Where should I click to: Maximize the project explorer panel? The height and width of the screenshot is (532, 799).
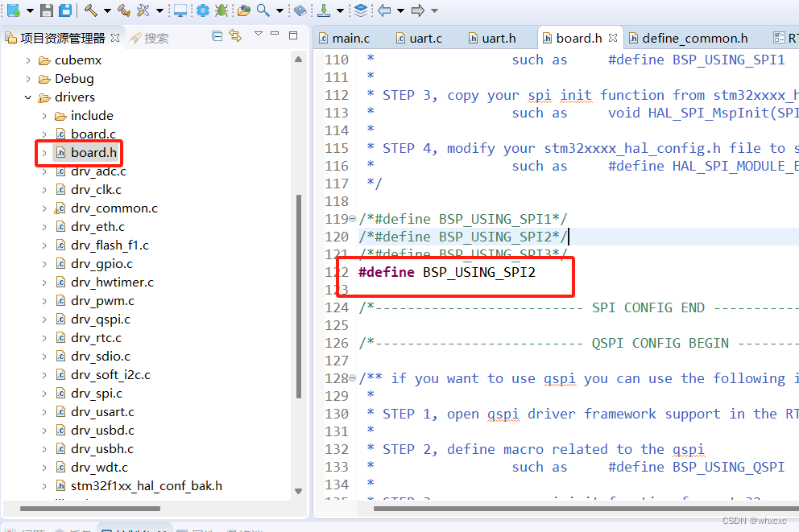(x=293, y=36)
